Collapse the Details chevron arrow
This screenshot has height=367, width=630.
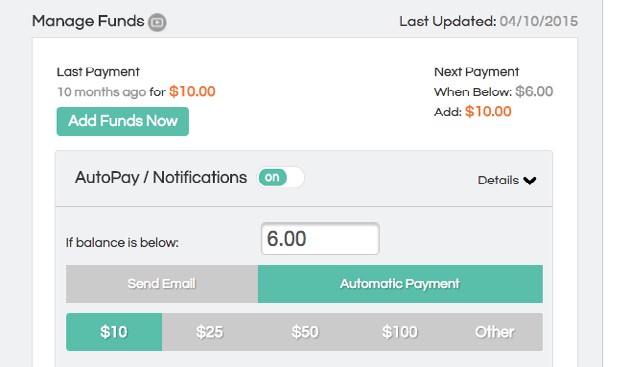point(530,180)
